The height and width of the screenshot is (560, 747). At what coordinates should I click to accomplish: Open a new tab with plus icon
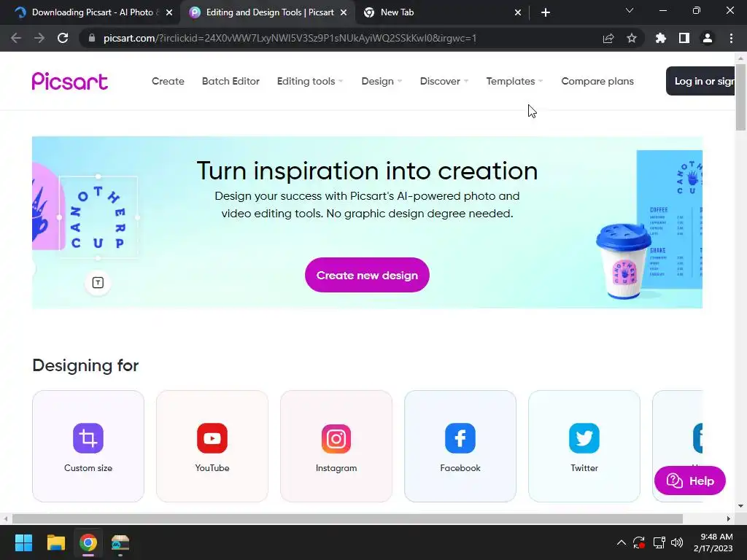pos(546,12)
